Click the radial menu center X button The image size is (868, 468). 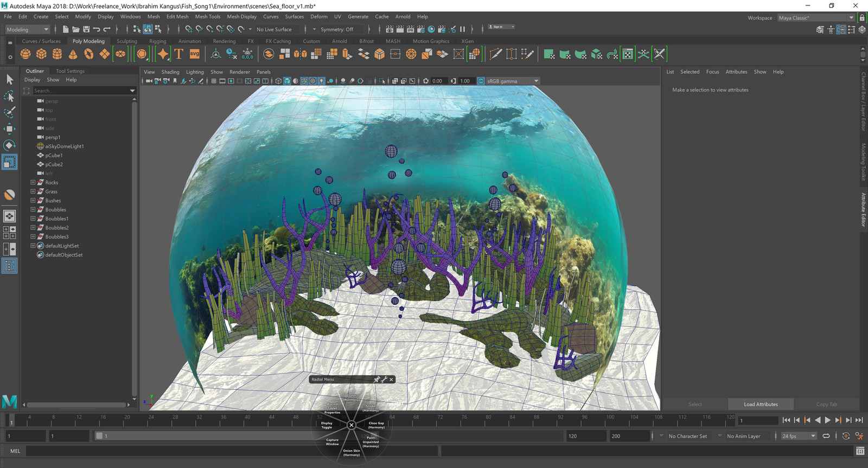(x=351, y=425)
